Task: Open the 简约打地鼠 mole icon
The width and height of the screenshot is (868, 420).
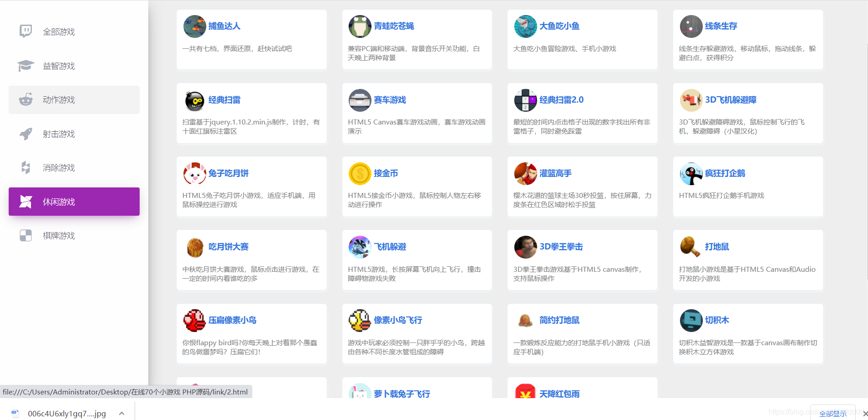Action: point(526,321)
